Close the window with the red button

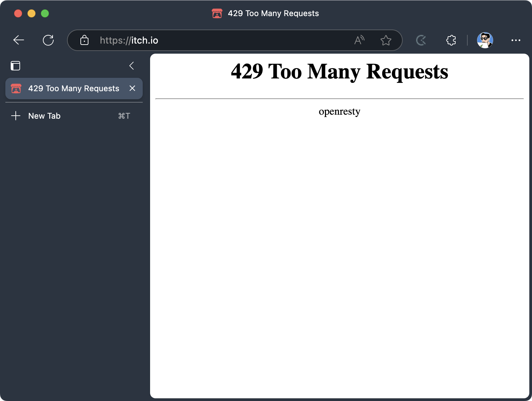[18, 13]
